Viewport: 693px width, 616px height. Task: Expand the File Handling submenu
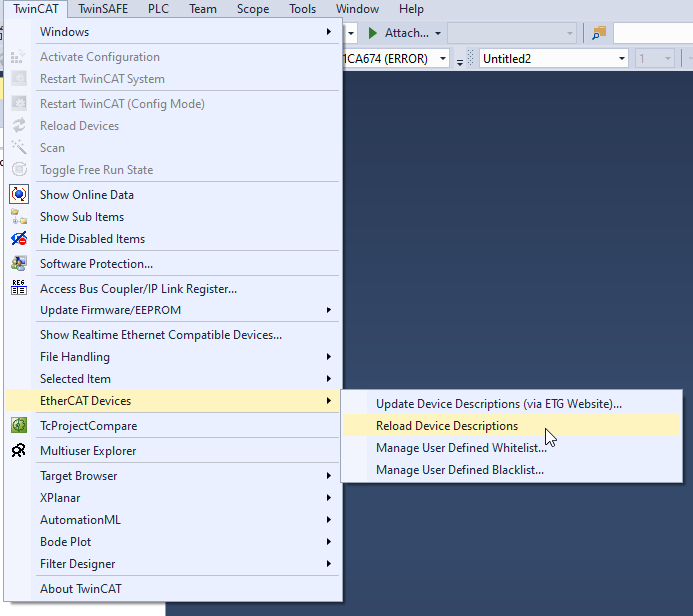click(174, 357)
